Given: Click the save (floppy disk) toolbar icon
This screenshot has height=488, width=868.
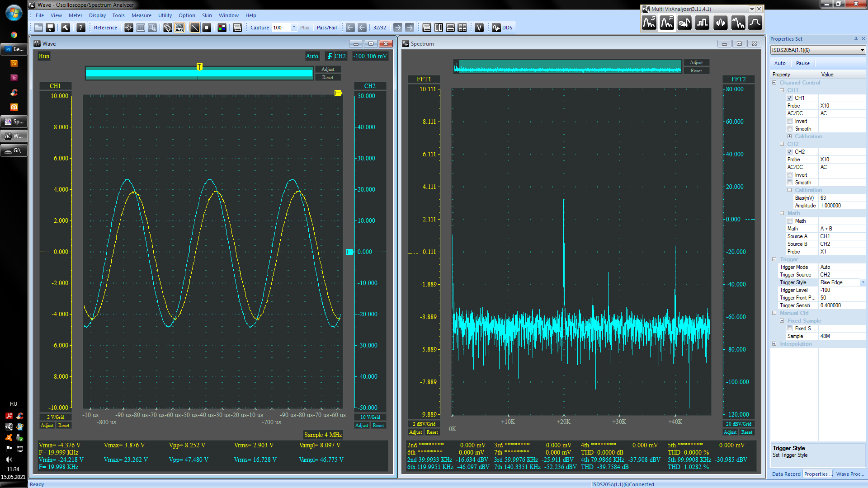Looking at the screenshot, I should click(50, 28).
